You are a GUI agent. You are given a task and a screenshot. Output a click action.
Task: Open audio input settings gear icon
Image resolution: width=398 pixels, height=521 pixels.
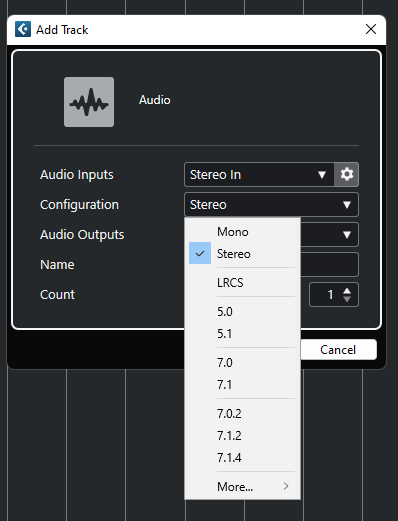click(x=346, y=174)
